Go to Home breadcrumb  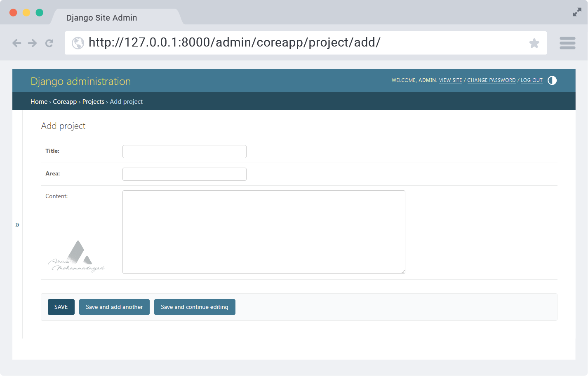click(39, 102)
